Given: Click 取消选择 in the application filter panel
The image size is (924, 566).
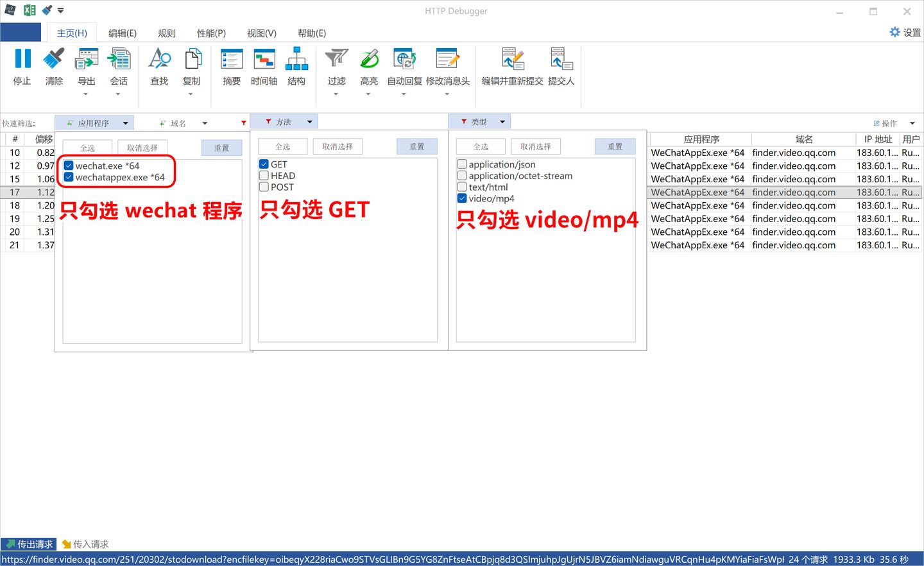Looking at the screenshot, I should click(x=142, y=148).
